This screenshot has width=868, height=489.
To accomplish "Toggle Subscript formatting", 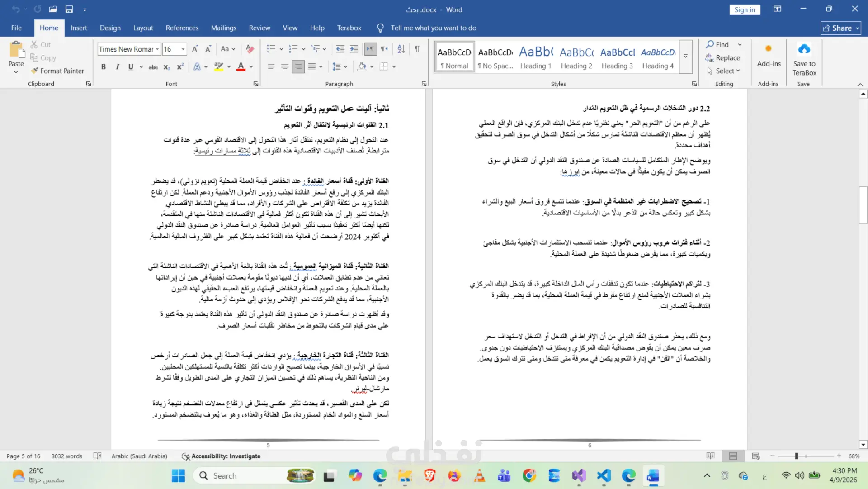I will 167,66.
